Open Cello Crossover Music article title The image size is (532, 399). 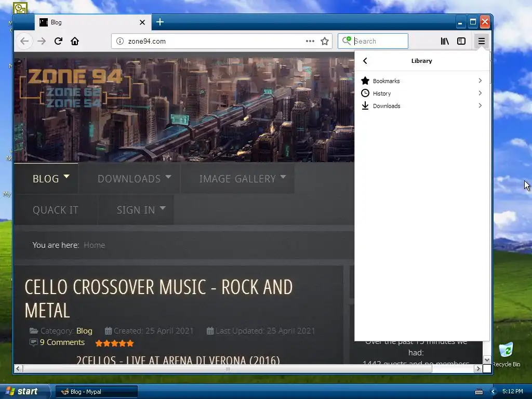[159, 299]
